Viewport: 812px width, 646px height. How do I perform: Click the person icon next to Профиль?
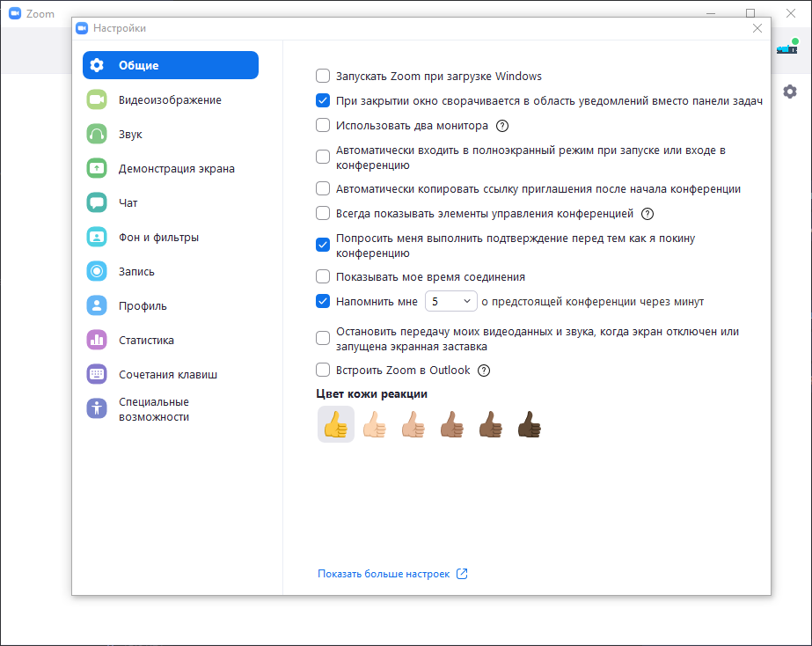[97, 305]
